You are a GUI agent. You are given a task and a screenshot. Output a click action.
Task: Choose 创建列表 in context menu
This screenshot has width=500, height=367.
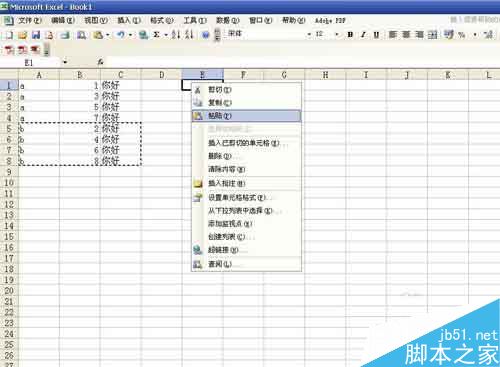point(247,237)
